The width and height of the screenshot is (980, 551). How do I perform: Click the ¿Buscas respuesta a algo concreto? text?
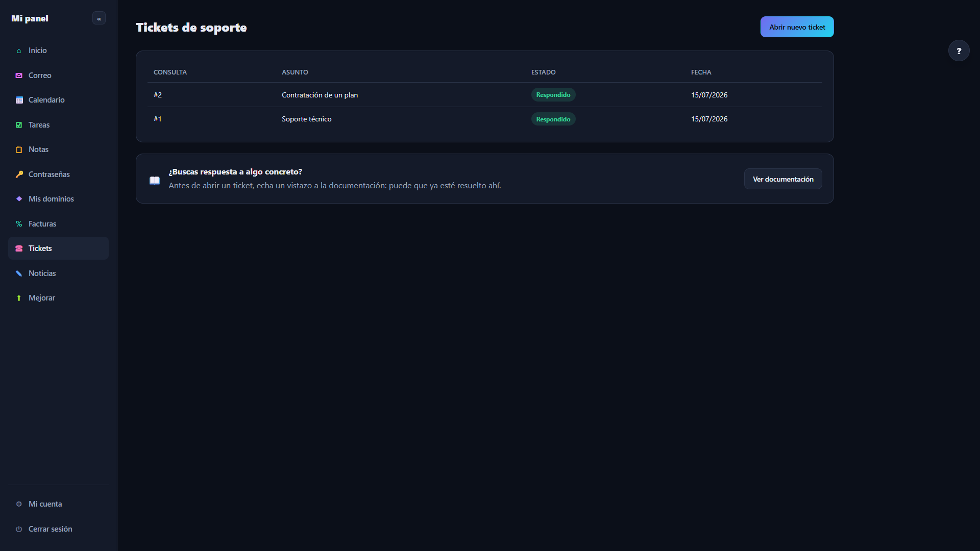point(235,172)
